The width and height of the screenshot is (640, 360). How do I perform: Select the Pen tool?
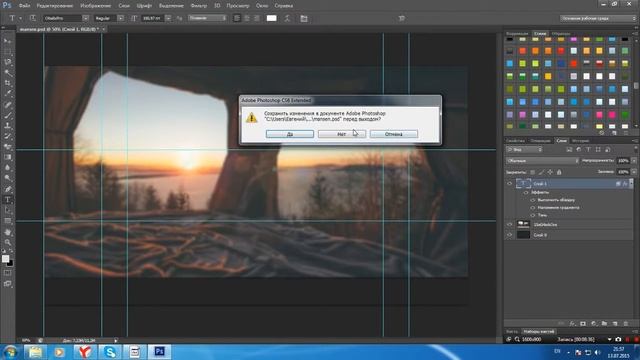[x=8, y=189]
